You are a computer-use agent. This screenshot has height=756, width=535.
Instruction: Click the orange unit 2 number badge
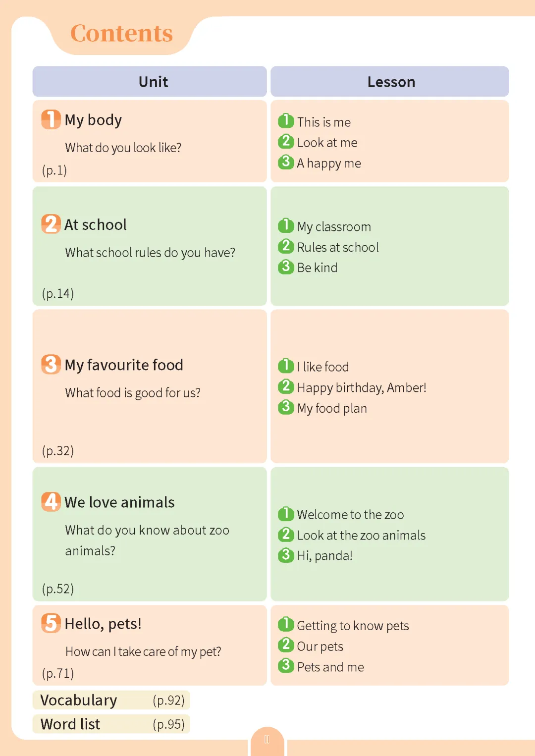51,224
